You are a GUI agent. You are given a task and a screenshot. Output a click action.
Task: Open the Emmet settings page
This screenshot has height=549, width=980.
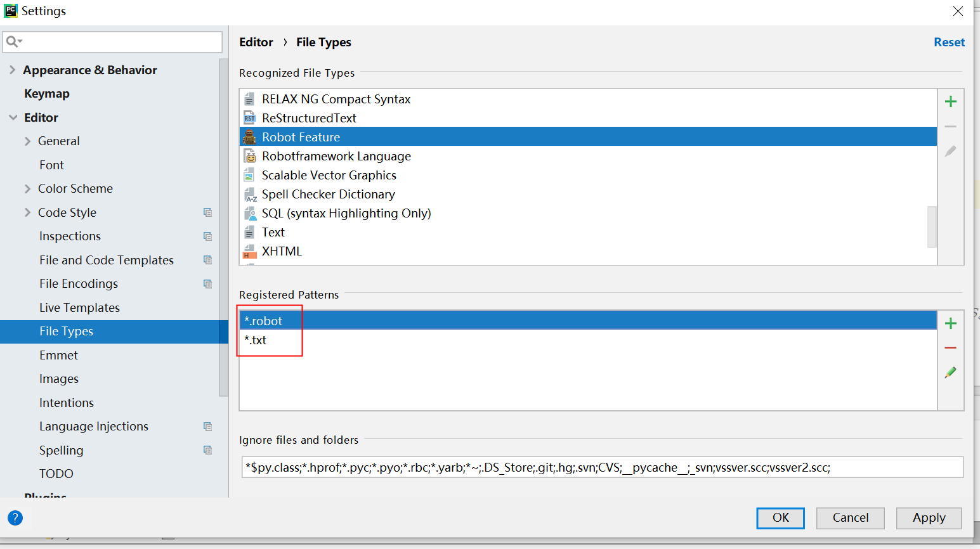coord(58,355)
